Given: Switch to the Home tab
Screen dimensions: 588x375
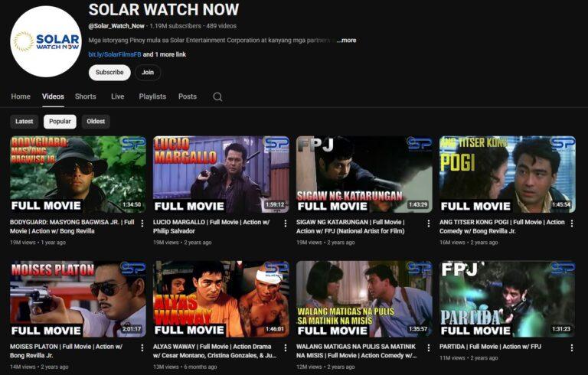Looking at the screenshot, I should point(21,96).
